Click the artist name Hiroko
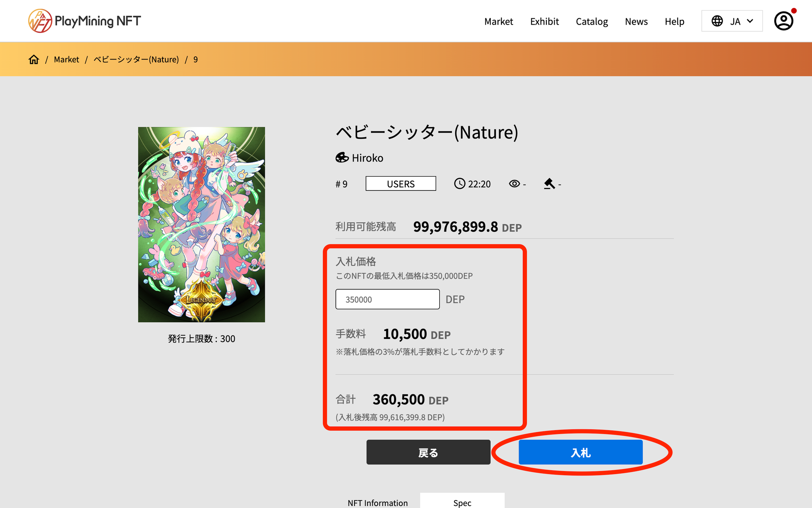The width and height of the screenshot is (812, 508). (368, 158)
